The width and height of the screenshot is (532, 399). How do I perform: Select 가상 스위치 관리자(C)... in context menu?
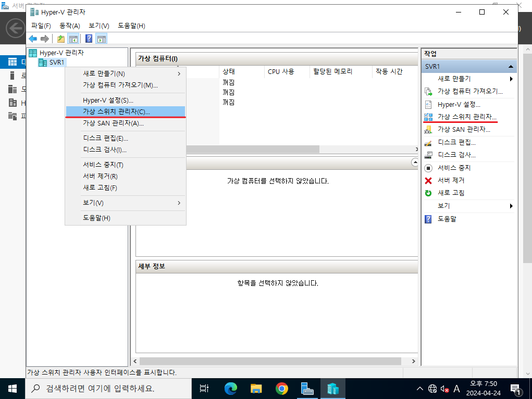[126, 111]
